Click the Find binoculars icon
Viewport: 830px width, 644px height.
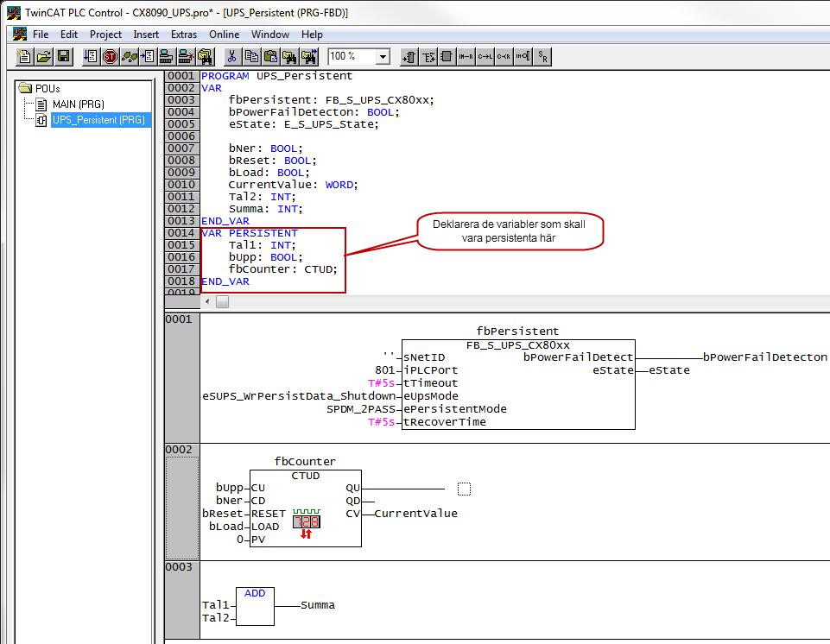click(x=289, y=56)
